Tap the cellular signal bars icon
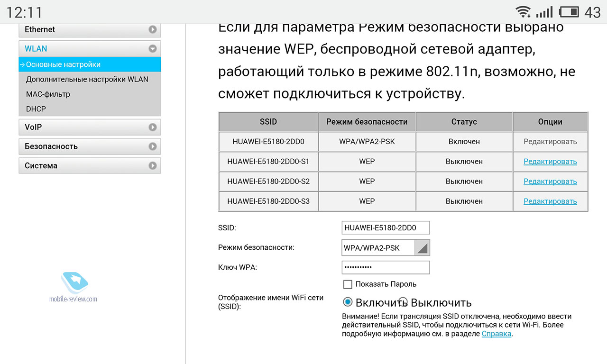Viewport: 607px width, 364px height. 544,12
